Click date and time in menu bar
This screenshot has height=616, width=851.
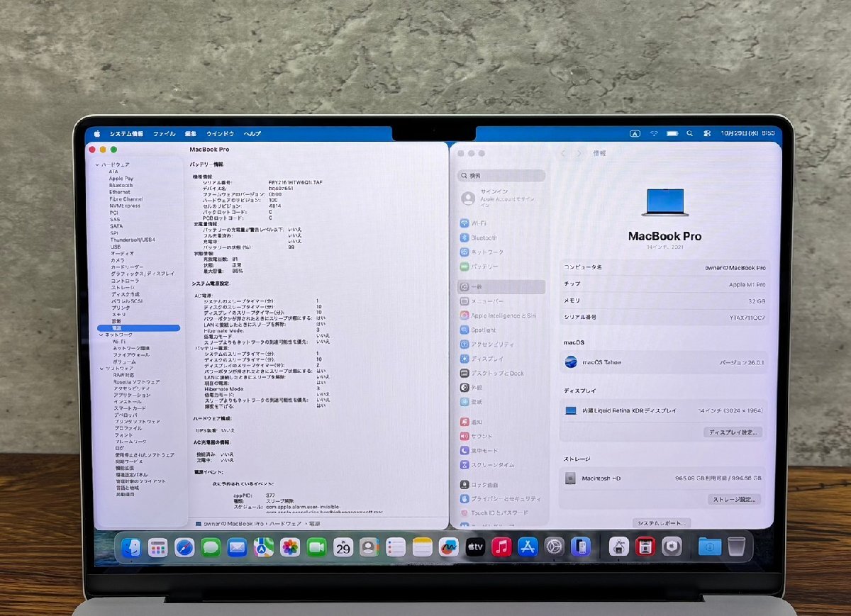[x=747, y=133]
